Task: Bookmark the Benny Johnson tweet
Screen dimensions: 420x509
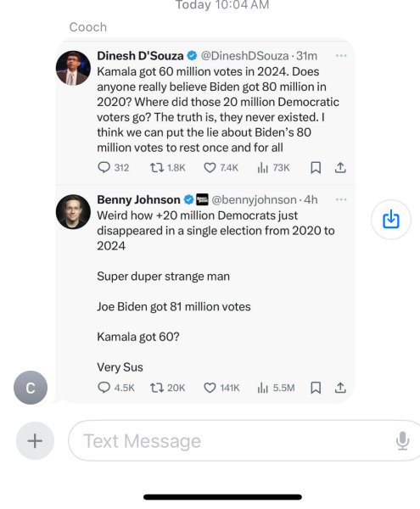Action: (316, 388)
